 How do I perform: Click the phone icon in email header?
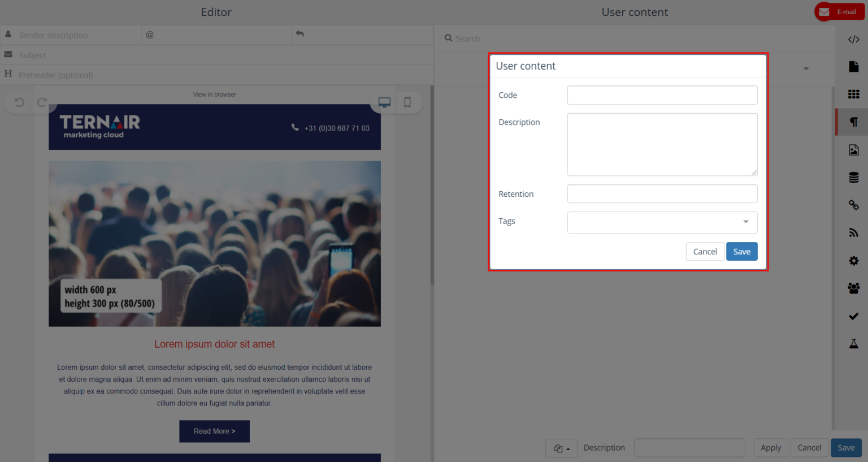(x=295, y=127)
